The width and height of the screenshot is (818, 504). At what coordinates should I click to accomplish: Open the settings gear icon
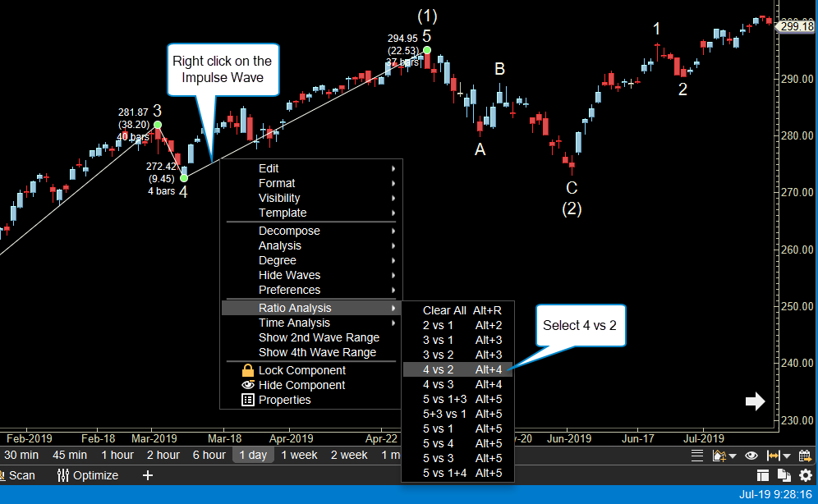coord(806,475)
